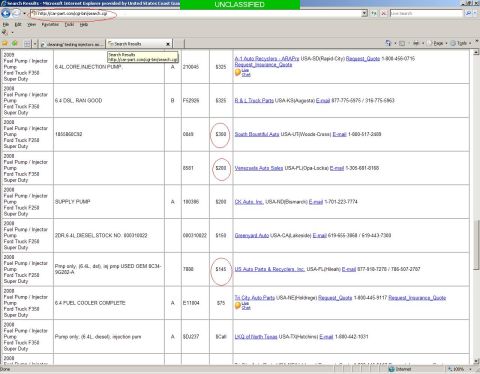
Task: Click E-mail link for LKQ of North Texas
Action: [x=326, y=337]
